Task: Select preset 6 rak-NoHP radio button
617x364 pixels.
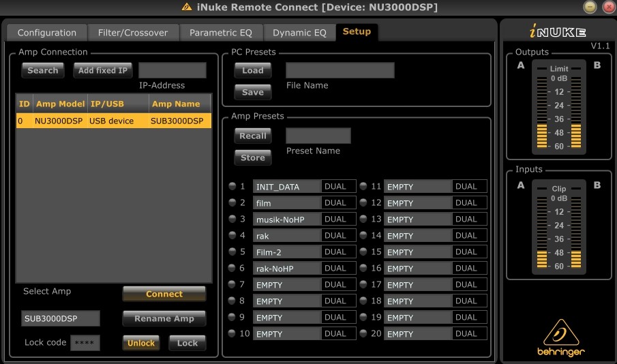Action: coord(232,268)
